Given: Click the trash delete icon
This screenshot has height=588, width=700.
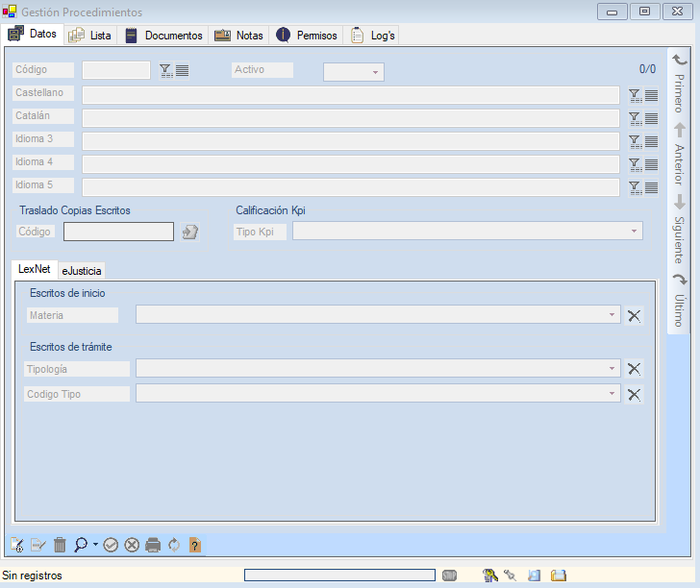Looking at the screenshot, I should [x=60, y=545].
